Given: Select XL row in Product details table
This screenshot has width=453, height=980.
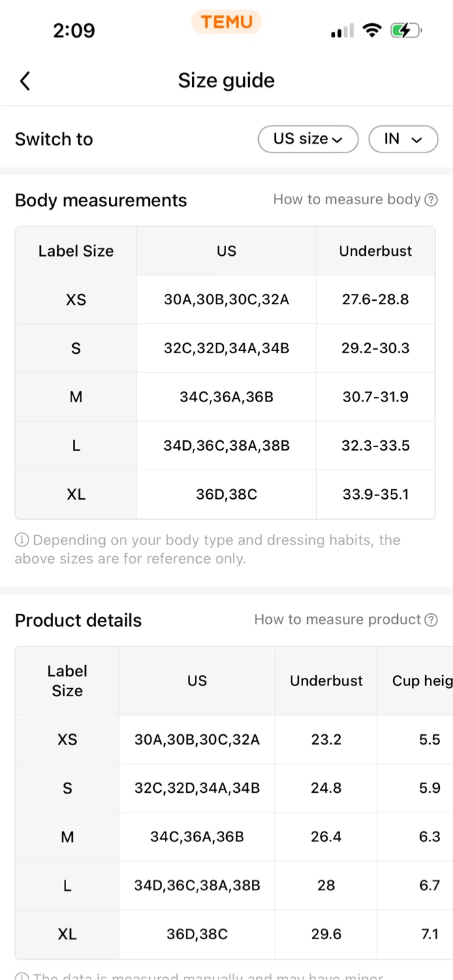Looking at the screenshot, I should coord(234,934).
